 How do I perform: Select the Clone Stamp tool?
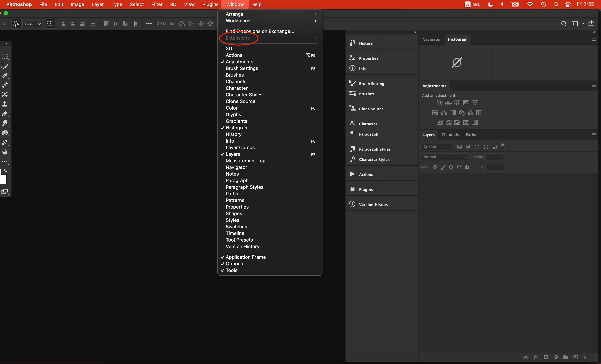pos(5,104)
